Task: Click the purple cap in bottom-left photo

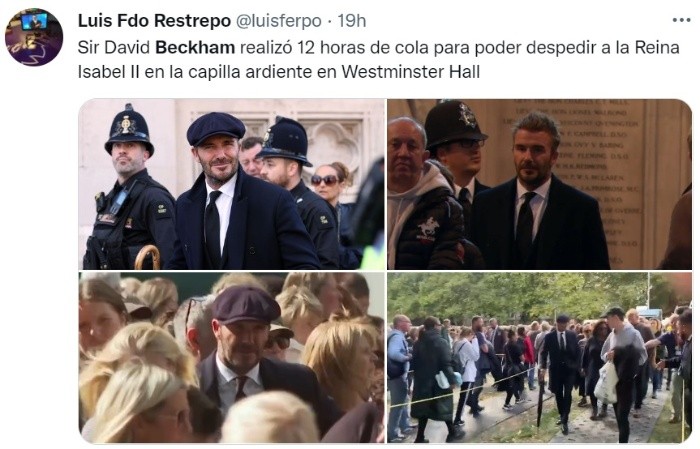Action: pyautogui.click(x=246, y=305)
